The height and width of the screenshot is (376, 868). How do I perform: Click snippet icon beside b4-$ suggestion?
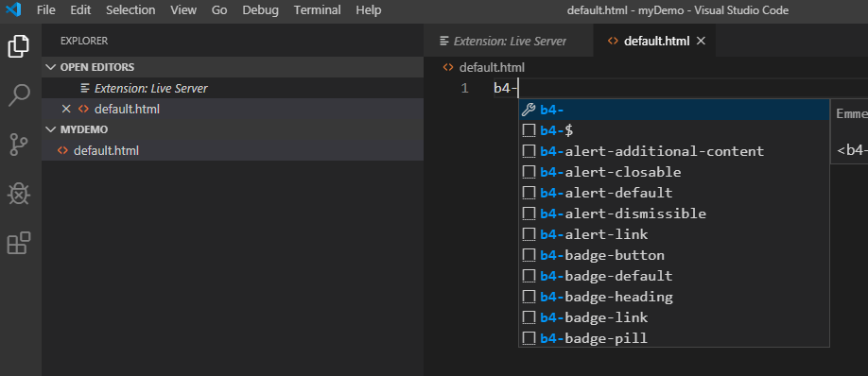pos(529,130)
